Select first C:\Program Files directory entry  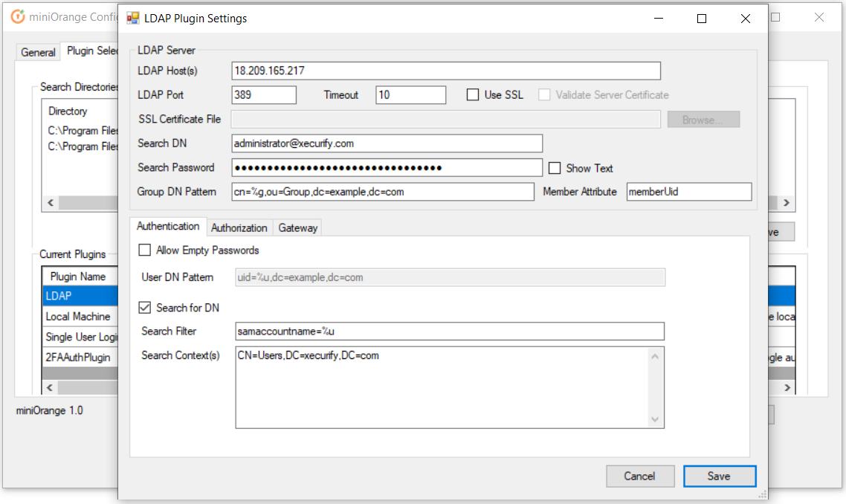click(83, 131)
